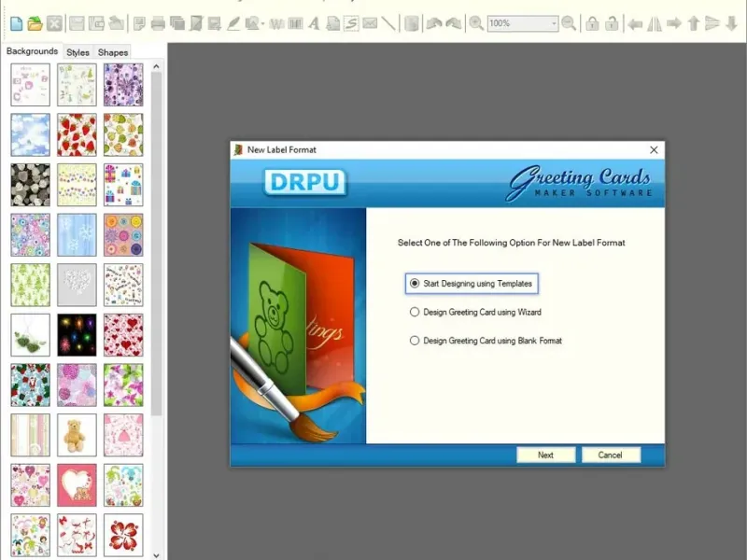Image resolution: width=747 pixels, height=560 pixels.
Task: Choose the red hearts pattern background thumbnail
Action: pyautogui.click(x=123, y=335)
